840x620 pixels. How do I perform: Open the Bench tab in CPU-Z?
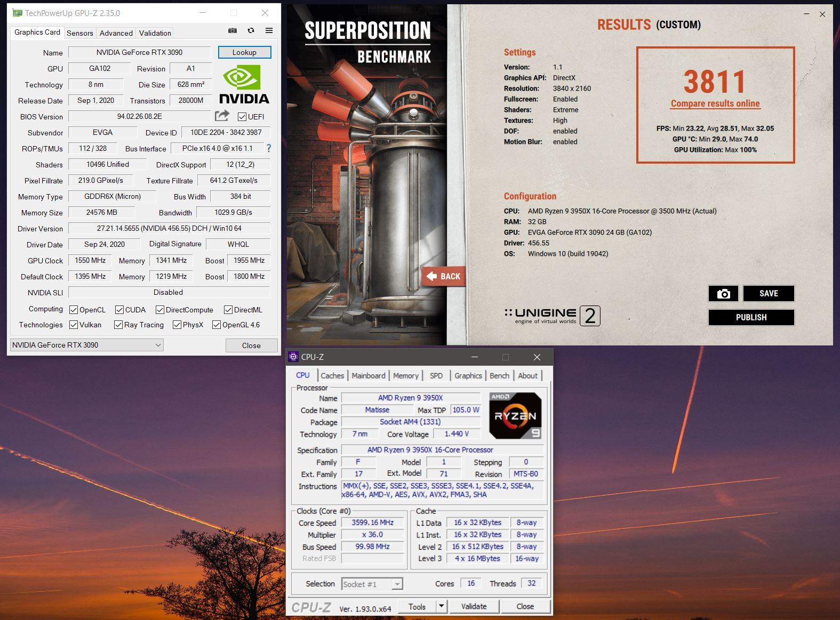[x=500, y=376]
